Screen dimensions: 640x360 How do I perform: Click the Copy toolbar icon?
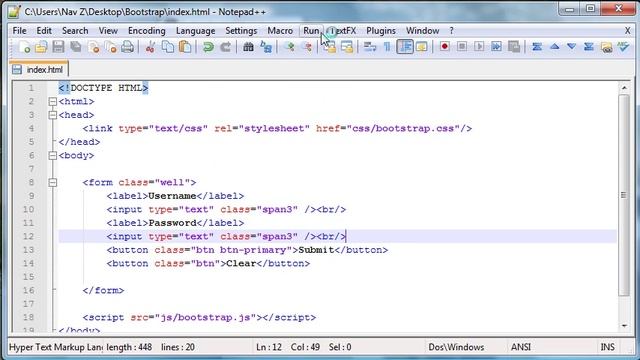coord(168,47)
